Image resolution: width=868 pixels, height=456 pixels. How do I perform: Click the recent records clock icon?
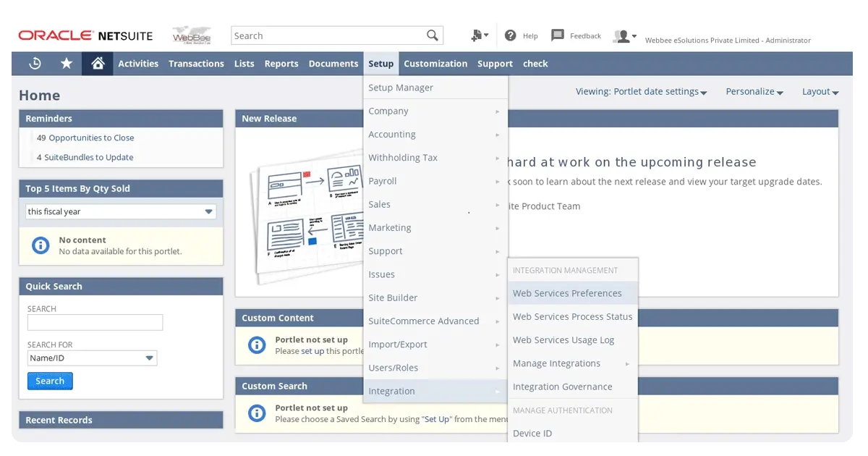[35, 64]
